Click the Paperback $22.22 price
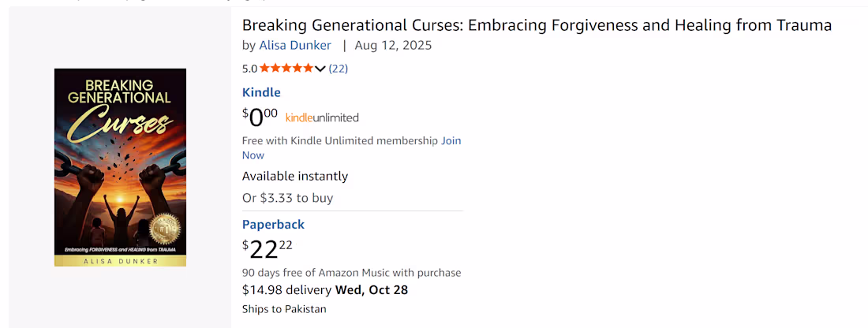 [x=268, y=249]
